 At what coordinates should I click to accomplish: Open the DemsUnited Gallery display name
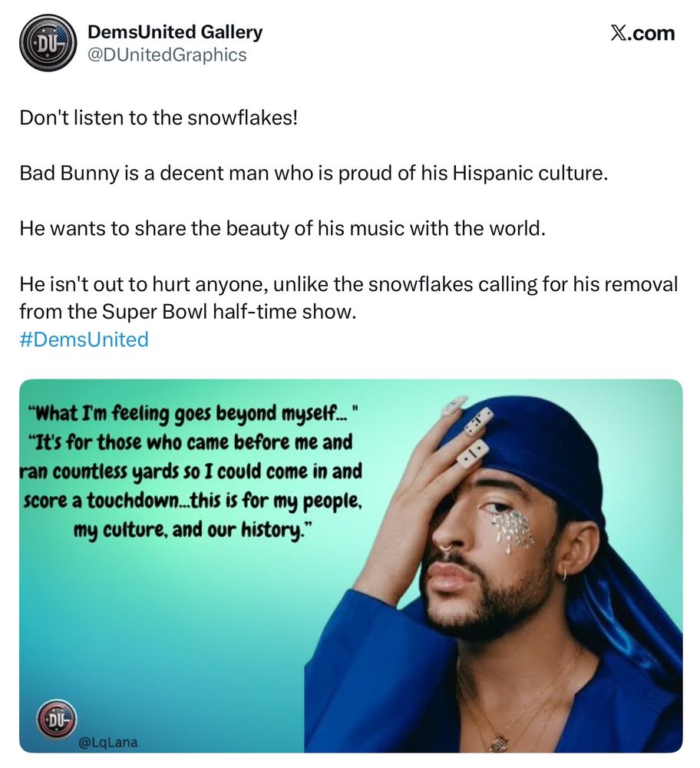(x=175, y=31)
